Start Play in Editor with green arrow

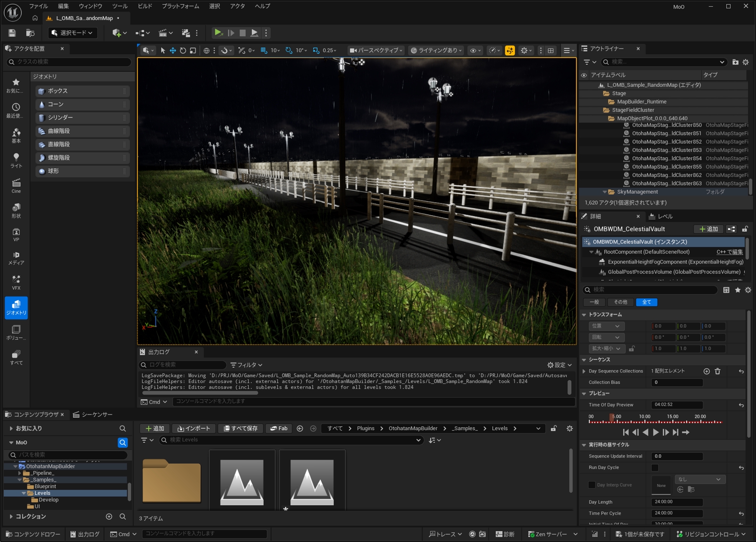coord(218,33)
